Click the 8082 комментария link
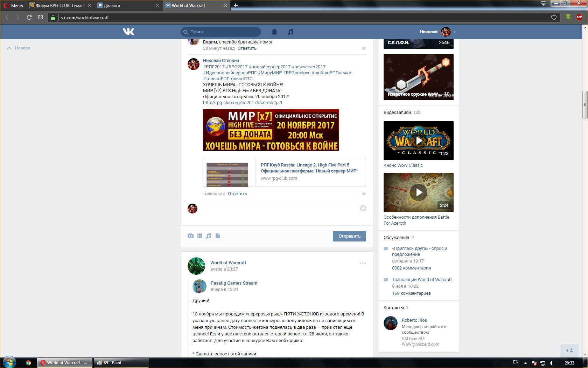Viewport: 588px width, 368px height. [411, 268]
